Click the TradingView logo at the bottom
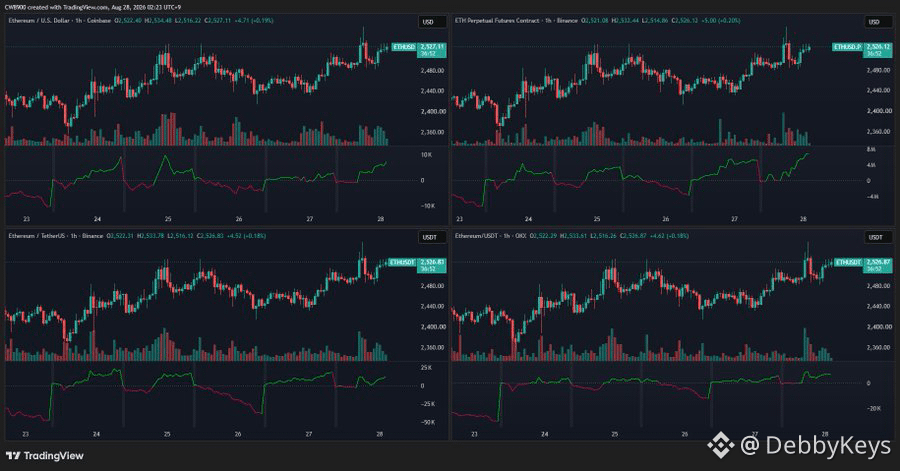This screenshot has height=471, width=900. (x=45, y=456)
